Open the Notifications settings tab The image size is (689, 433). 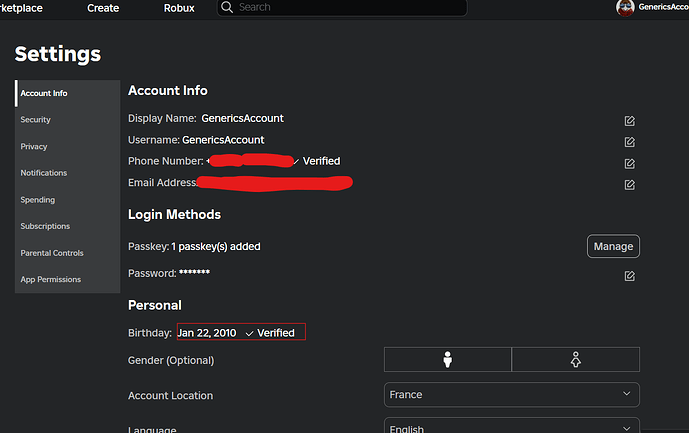44,173
